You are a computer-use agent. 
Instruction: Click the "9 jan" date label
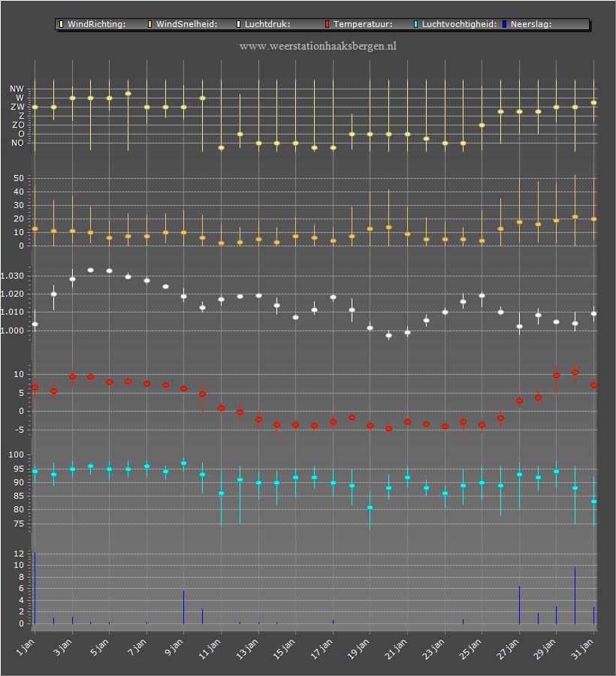174,647
